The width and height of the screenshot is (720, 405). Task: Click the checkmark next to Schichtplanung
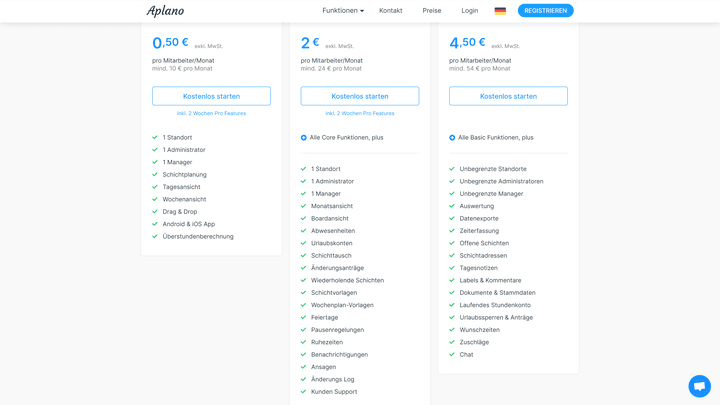[155, 175]
